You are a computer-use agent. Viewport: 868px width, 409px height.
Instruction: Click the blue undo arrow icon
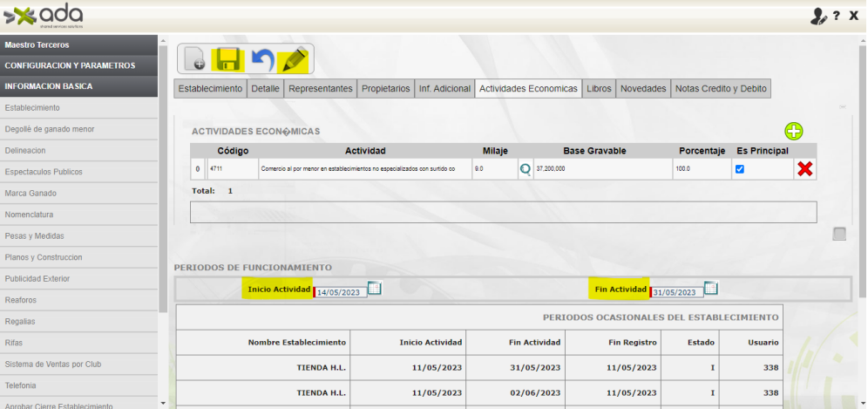pos(261,59)
